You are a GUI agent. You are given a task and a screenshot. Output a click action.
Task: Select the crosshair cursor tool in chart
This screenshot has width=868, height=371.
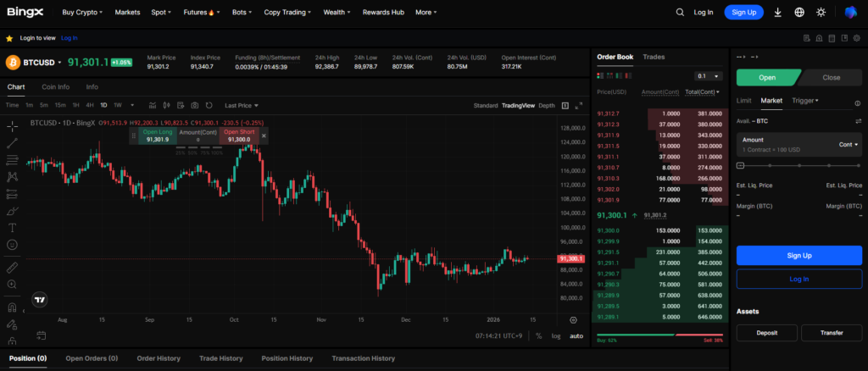12,126
